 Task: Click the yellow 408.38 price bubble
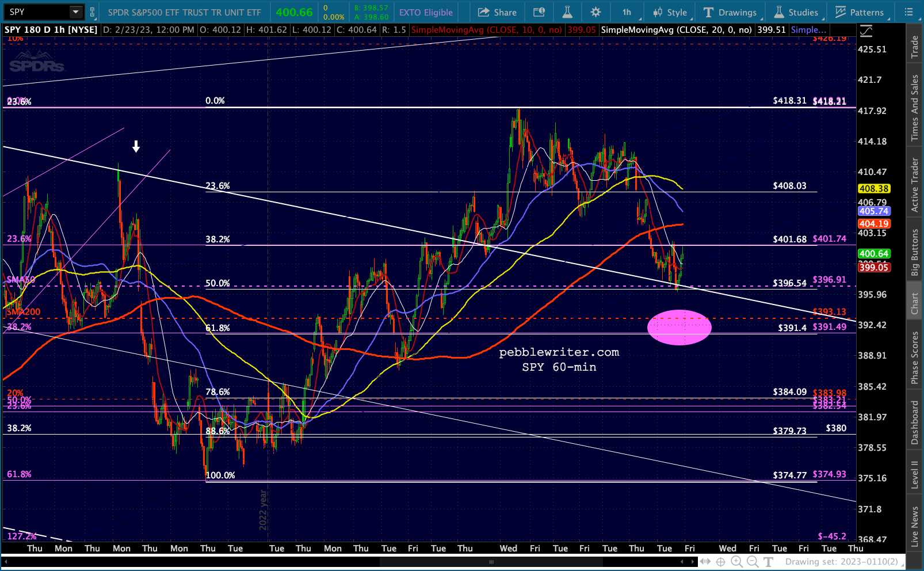click(x=874, y=189)
